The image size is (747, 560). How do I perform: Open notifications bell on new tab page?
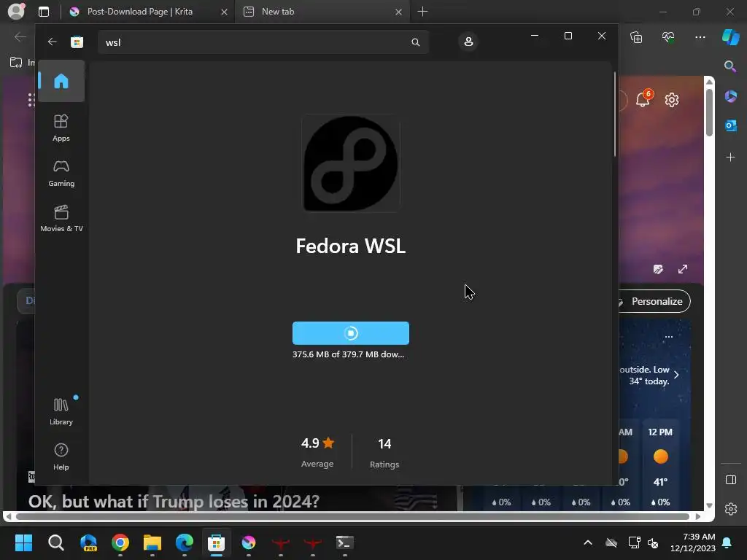(x=643, y=99)
